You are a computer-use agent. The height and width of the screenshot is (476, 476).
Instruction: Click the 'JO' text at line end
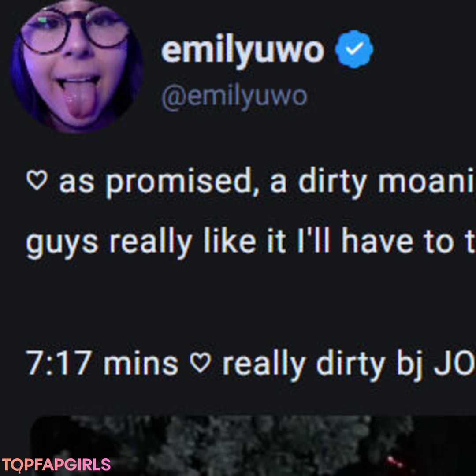click(x=455, y=363)
